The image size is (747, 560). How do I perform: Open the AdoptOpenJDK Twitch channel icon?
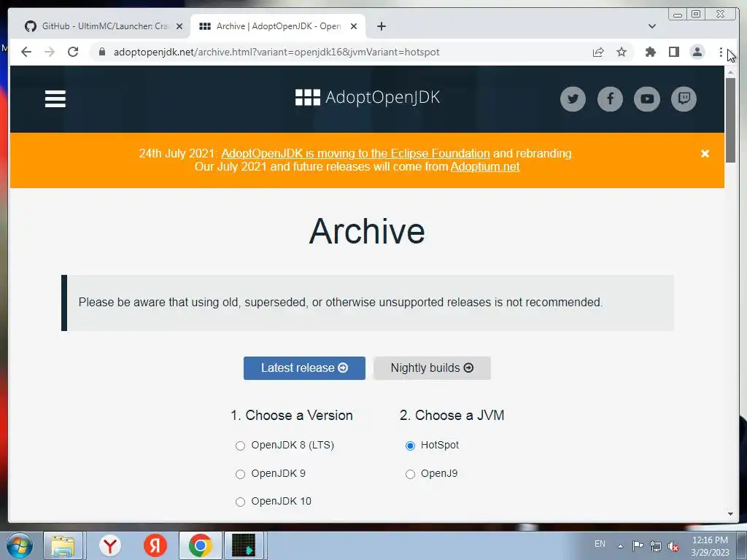[x=684, y=98]
